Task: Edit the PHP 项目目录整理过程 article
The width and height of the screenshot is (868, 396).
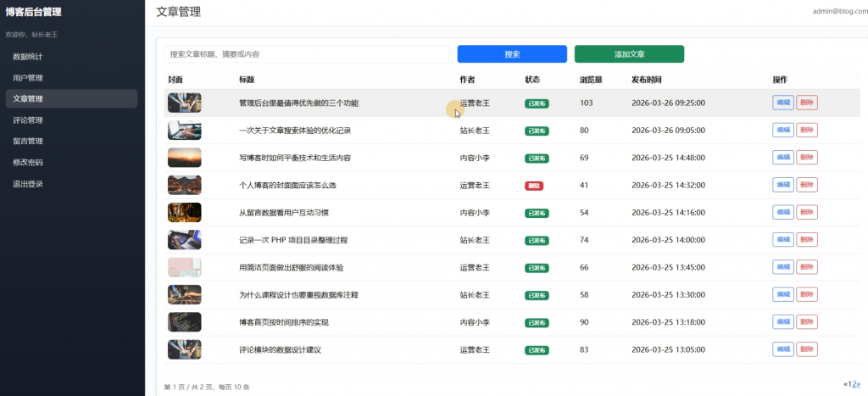Action: [783, 240]
